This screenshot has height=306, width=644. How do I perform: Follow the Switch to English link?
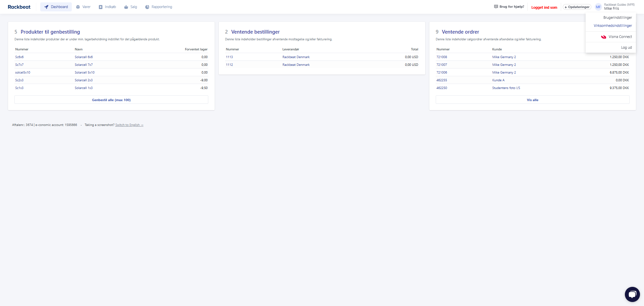pos(129,125)
